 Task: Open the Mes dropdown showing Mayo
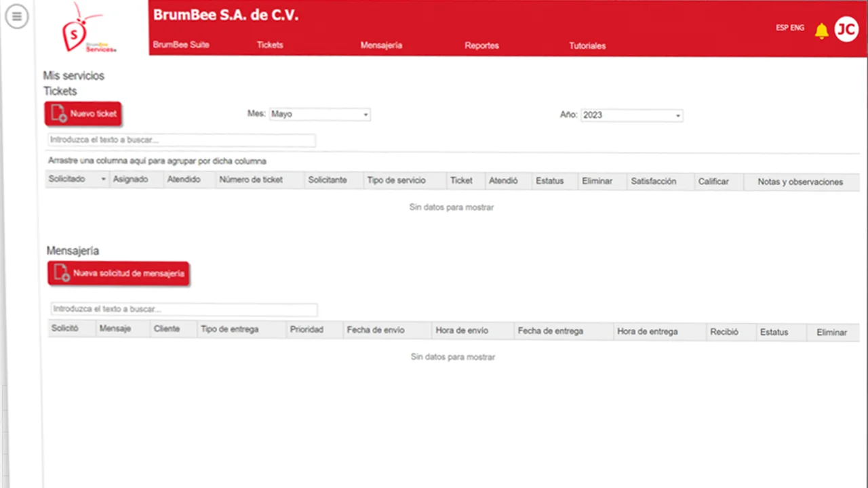point(319,115)
